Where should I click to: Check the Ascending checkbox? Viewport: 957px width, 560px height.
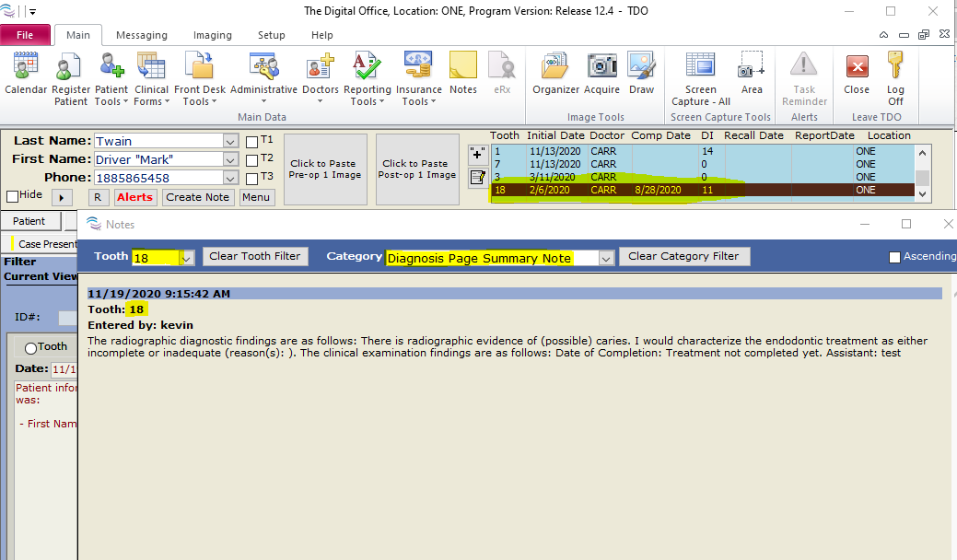coord(894,257)
